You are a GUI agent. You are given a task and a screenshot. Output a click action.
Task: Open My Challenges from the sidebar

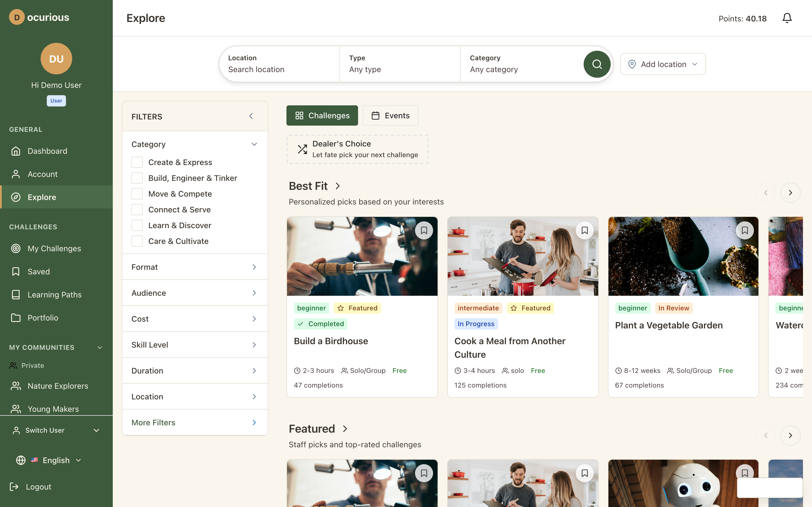(54, 248)
